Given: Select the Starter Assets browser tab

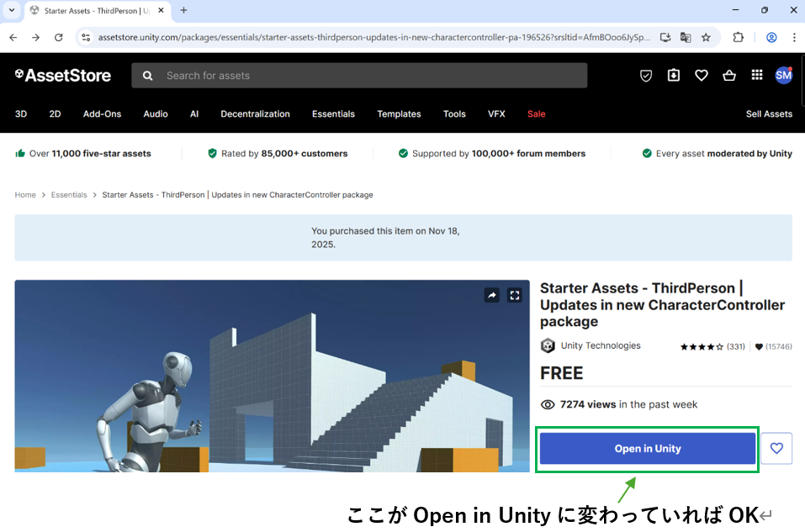Looking at the screenshot, I should coord(98,11).
